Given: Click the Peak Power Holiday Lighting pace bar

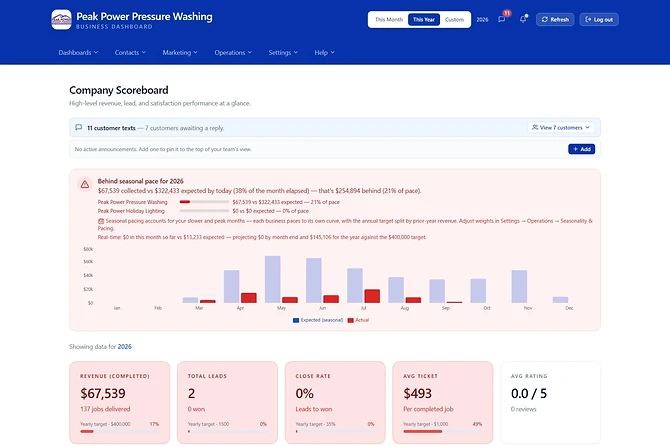Looking at the screenshot, I should 204,211.
